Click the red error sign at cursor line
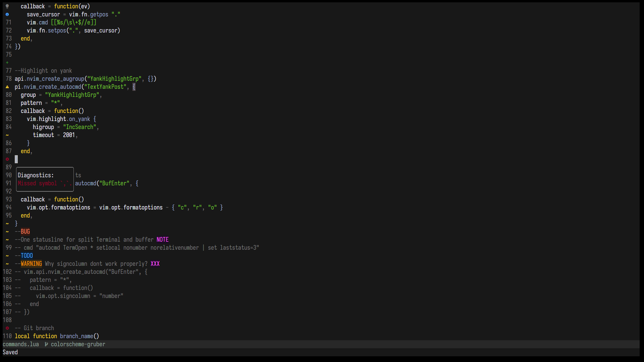This screenshot has height=362, width=644. [7, 159]
